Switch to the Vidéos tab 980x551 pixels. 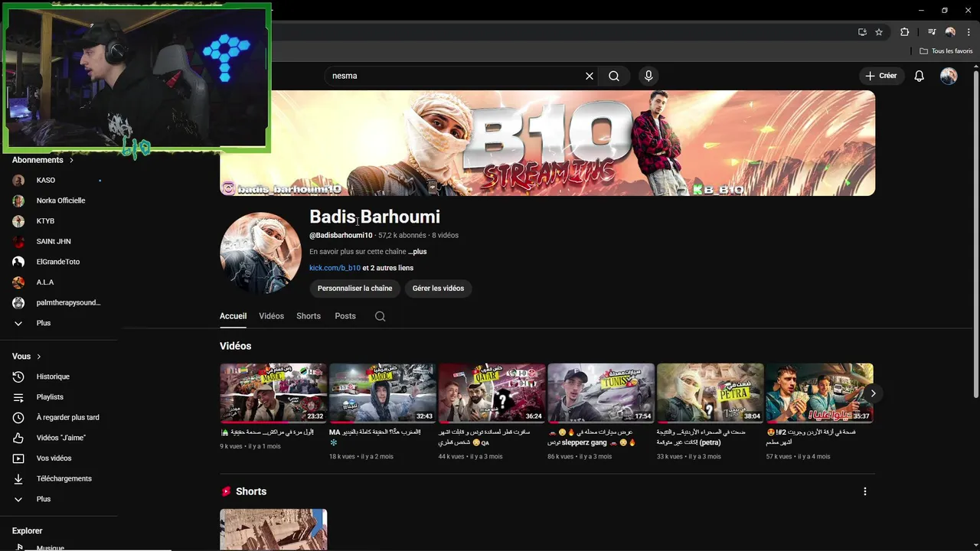(271, 316)
